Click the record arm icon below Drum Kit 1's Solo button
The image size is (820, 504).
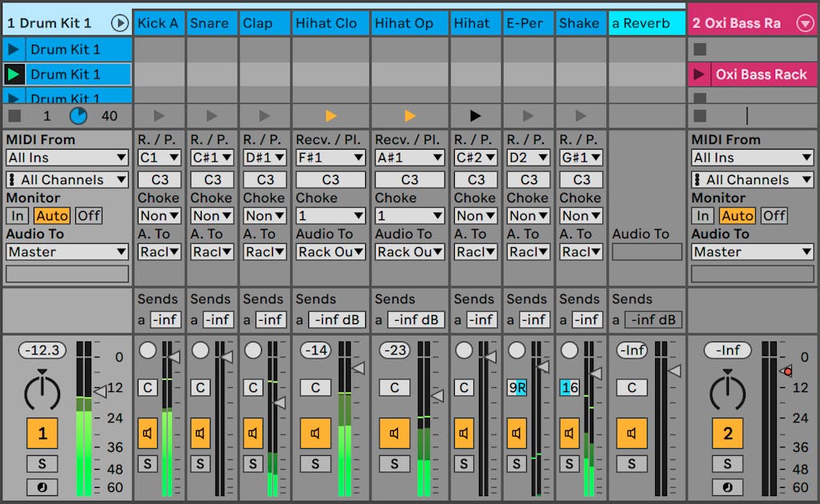pyautogui.click(x=42, y=486)
